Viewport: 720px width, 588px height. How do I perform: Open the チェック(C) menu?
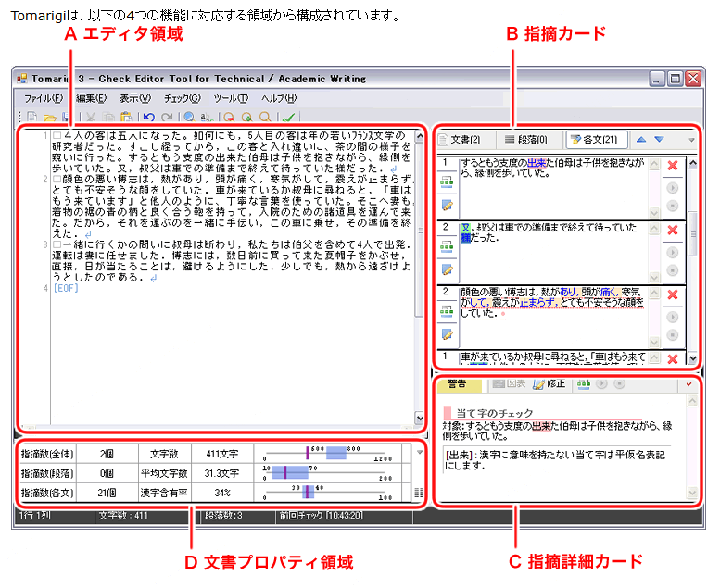(x=183, y=98)
